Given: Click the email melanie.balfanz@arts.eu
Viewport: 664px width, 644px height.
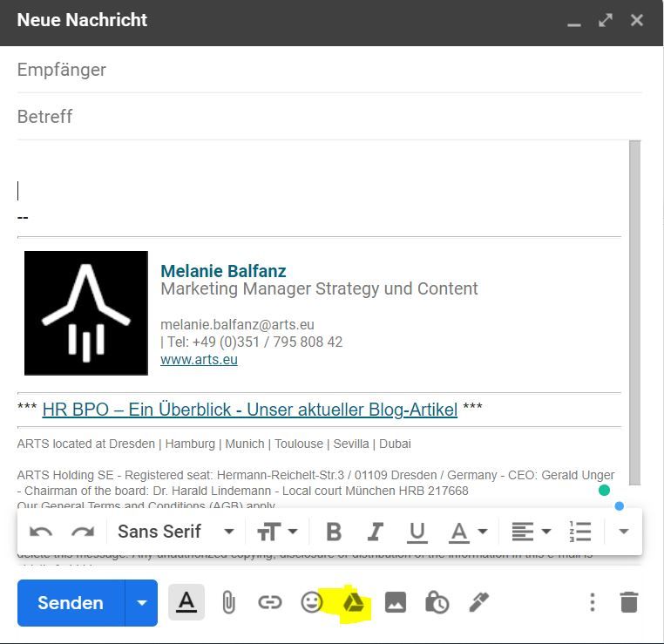Looking at the screenshot, I should coord(237,325).
